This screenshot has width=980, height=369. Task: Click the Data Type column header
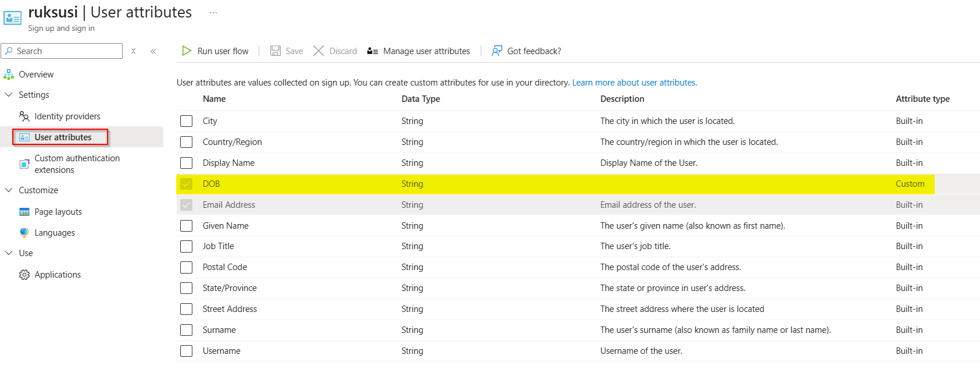421,99
